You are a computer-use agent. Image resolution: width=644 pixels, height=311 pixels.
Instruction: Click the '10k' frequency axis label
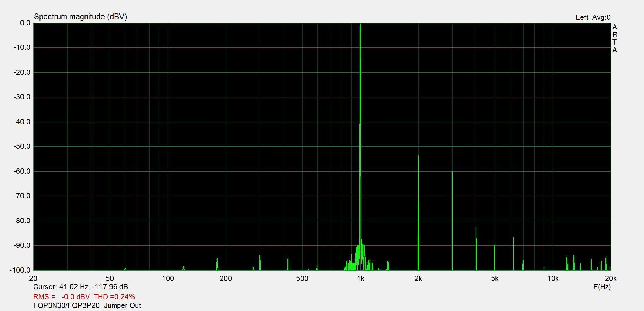553,278
